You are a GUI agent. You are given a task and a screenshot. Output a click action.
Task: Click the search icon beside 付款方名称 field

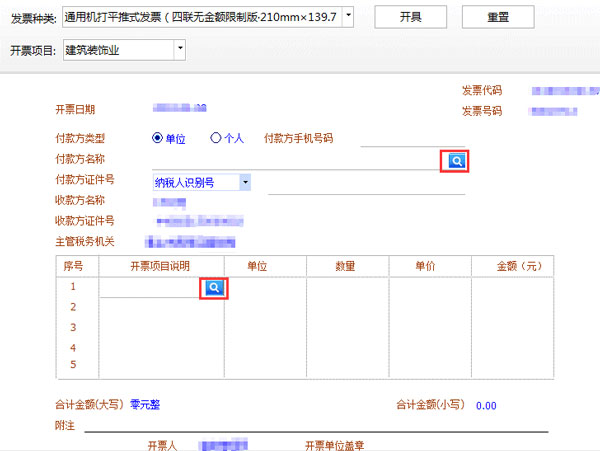tap(455, 160)
